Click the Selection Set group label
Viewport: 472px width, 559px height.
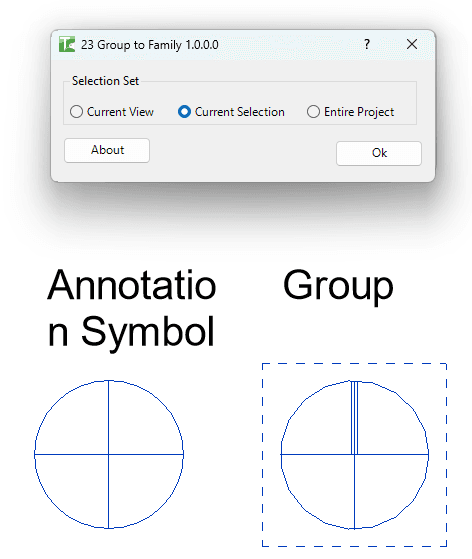coord(105,81)
